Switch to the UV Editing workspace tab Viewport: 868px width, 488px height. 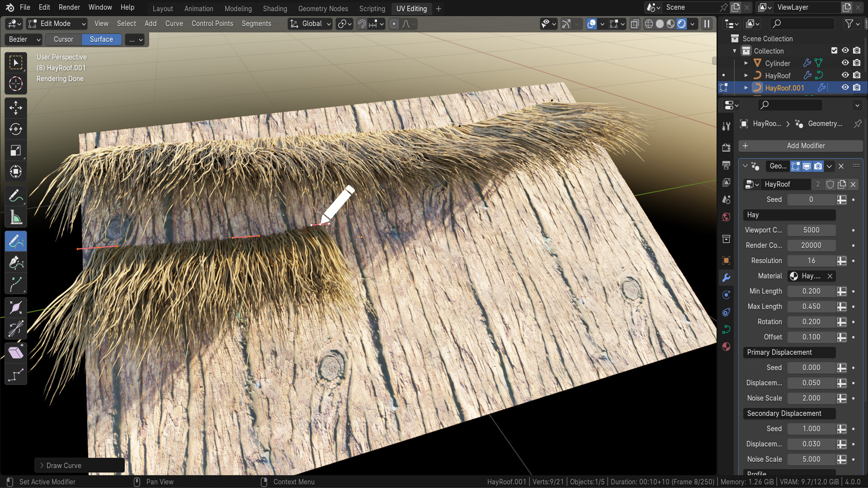pyautogui.click(x=411, y=9)
